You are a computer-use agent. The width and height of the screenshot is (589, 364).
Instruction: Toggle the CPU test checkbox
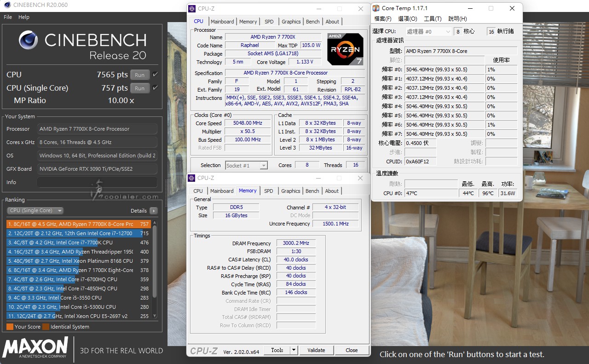point(155,75)
